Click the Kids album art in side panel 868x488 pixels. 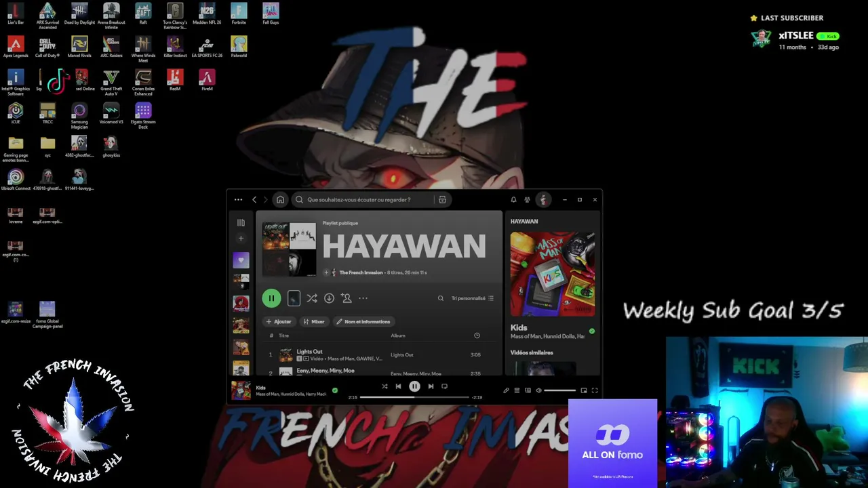553,274
